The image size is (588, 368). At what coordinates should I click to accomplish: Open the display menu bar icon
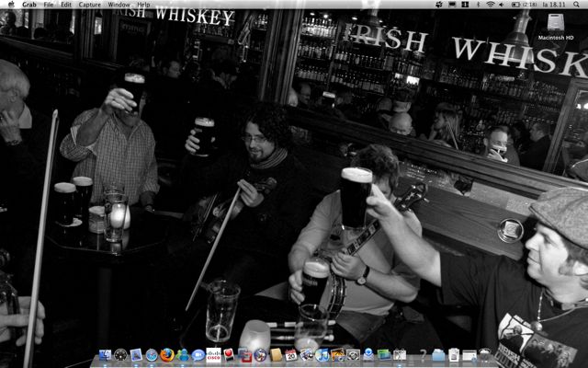tap(452, 5)
